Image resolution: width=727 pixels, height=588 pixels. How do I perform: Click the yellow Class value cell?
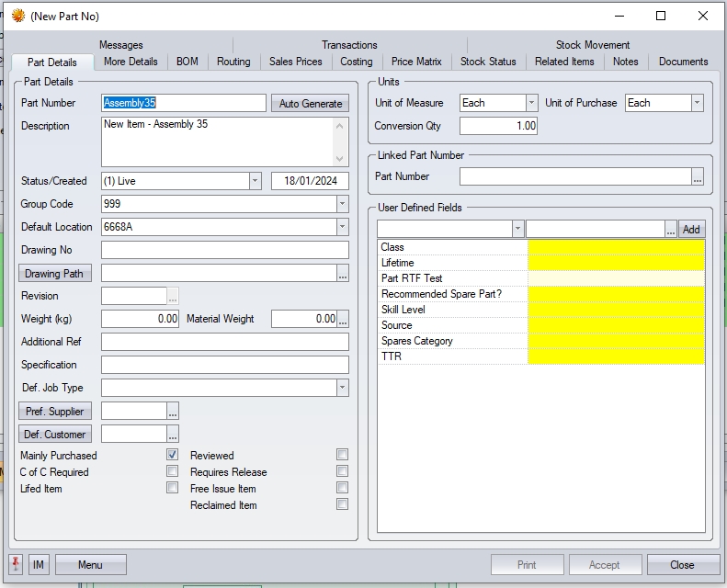click(616, 247)
